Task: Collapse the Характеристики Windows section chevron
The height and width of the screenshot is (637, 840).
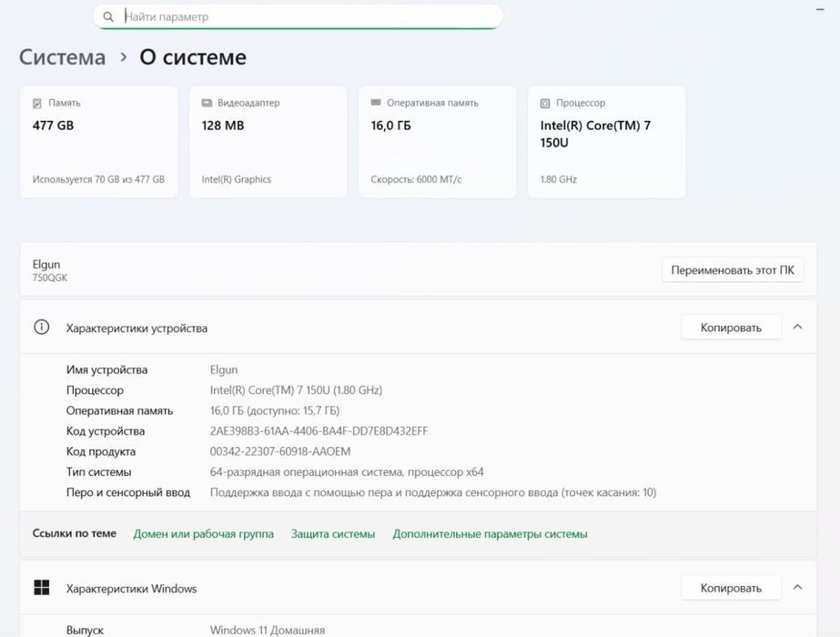Action: pyautogui.click(x=797, y=588)
